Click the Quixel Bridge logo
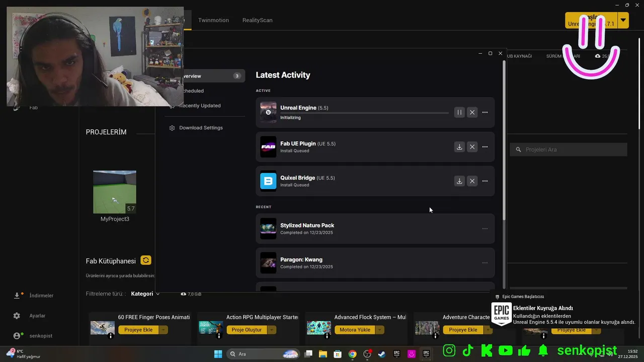This screenshot has height=362, width=644. (x=268, y=181)
